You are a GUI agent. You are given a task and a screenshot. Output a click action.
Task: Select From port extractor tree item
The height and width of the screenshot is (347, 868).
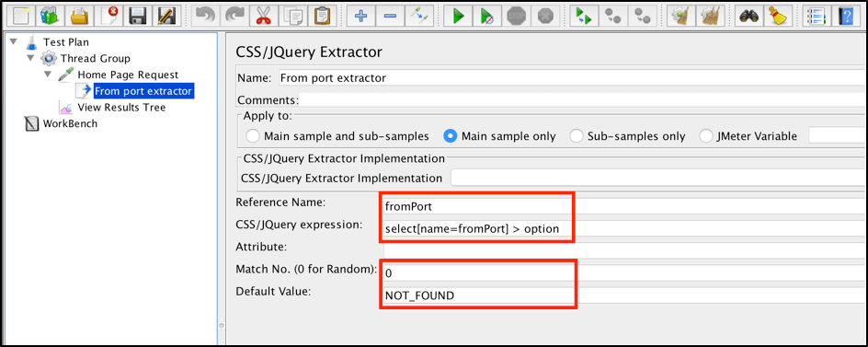pos(143,91)
